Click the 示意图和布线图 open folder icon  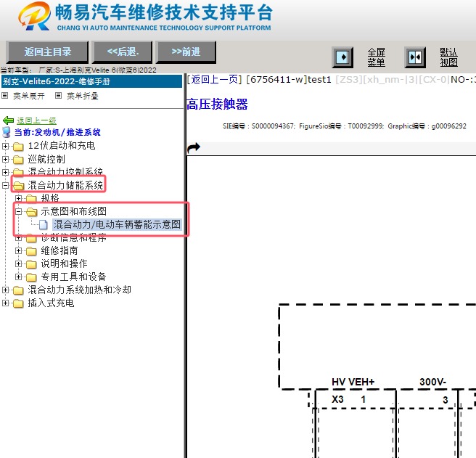pyautogui.click(x=32, y=211)
